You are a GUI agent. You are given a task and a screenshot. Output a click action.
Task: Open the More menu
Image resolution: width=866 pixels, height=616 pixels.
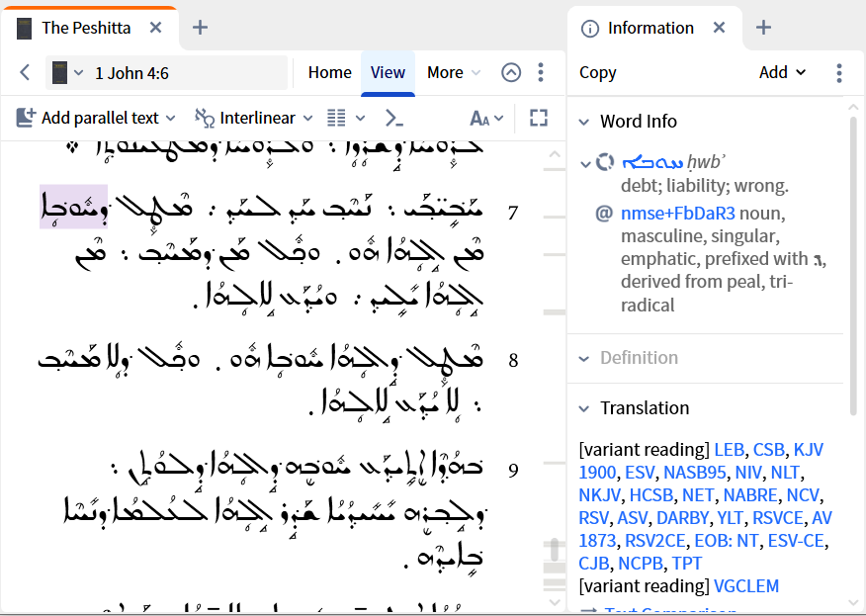454,72
